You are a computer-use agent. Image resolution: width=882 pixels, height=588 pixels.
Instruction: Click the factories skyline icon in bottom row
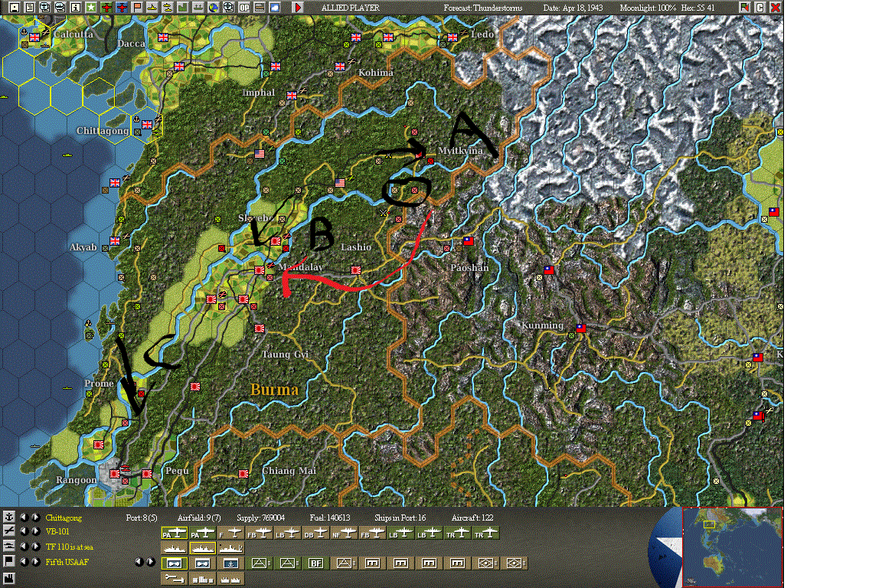[x=230, y=579]
